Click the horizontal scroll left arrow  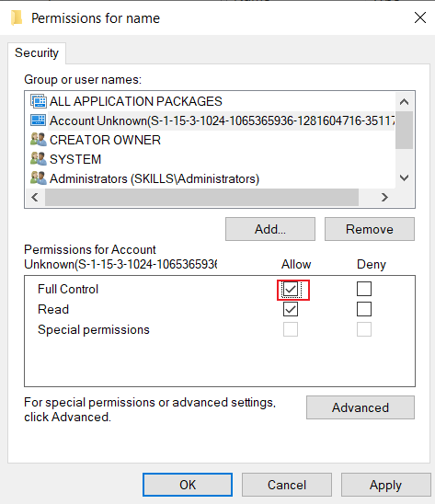tap(35, 197)
